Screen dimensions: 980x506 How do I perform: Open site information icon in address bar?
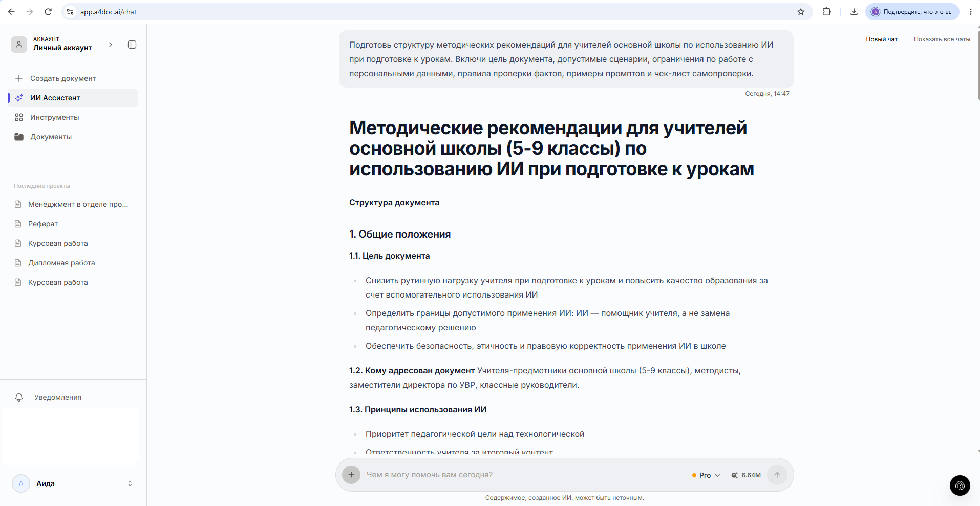[x=71, y=12]
